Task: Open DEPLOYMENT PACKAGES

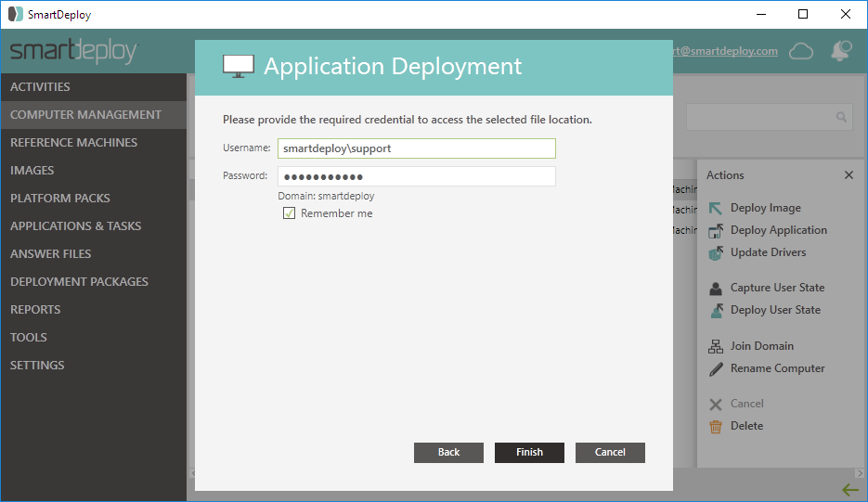Action: [94, 281]
